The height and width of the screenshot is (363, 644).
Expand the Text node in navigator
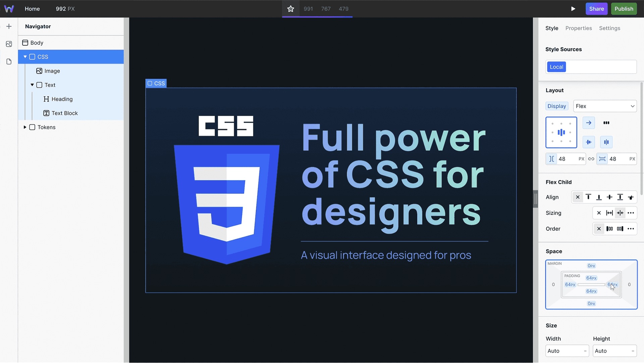click(32, 85)
